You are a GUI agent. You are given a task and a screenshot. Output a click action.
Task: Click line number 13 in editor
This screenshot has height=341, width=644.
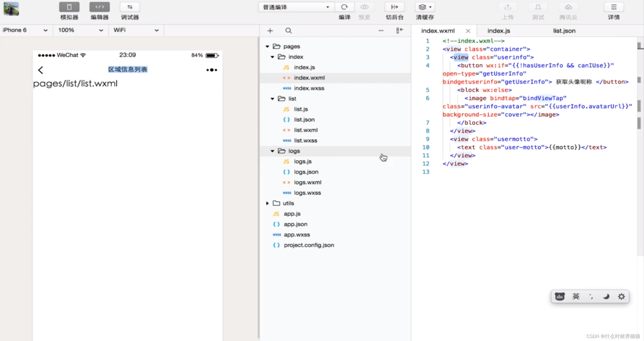[x=426, y=172]
